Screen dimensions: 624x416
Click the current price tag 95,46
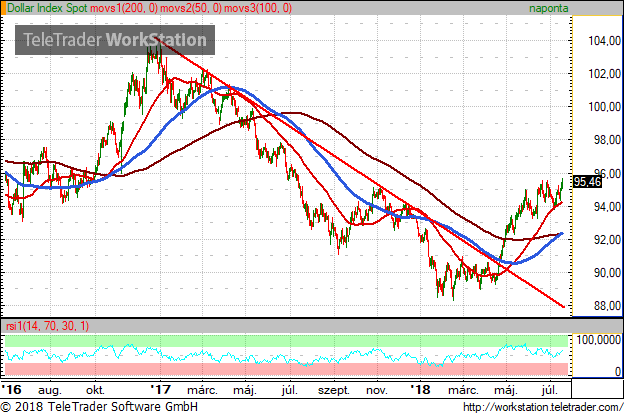(x=587, y=182)
